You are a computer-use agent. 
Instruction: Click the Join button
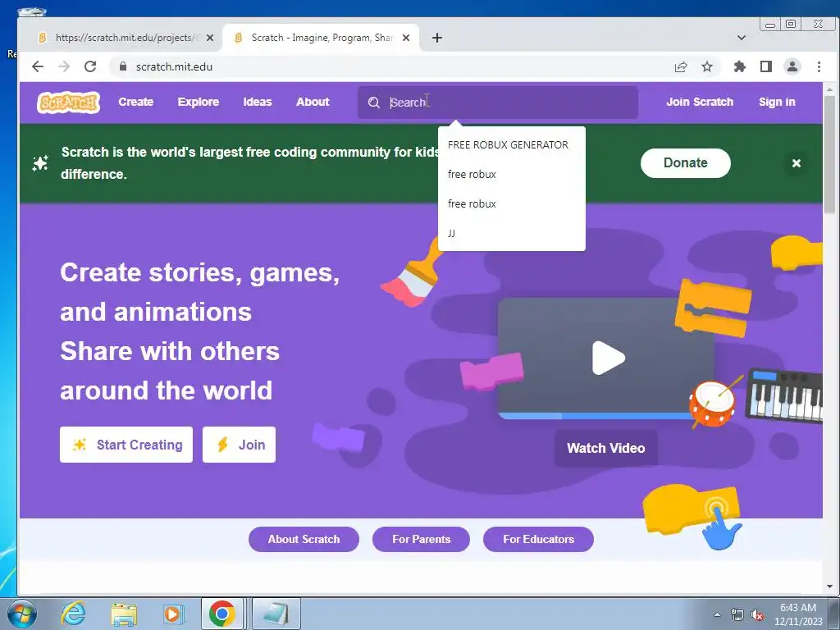(239, 445)
